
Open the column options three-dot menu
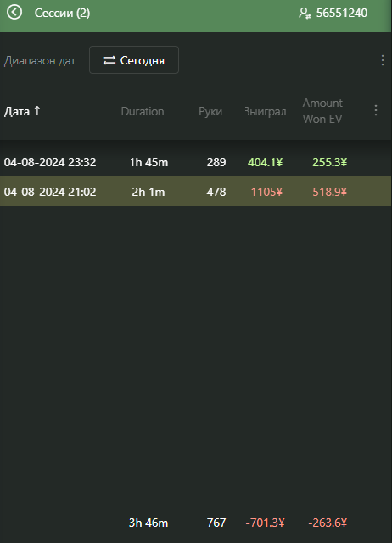376,110
